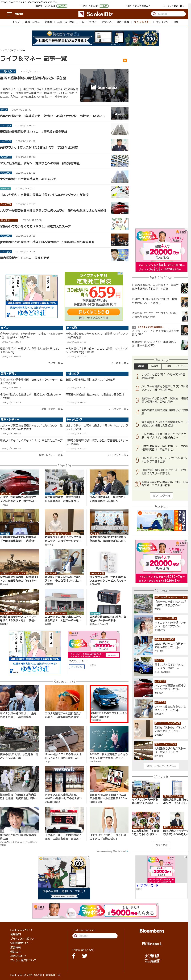Select the 執筆者 navigation item

click(48, 22)
